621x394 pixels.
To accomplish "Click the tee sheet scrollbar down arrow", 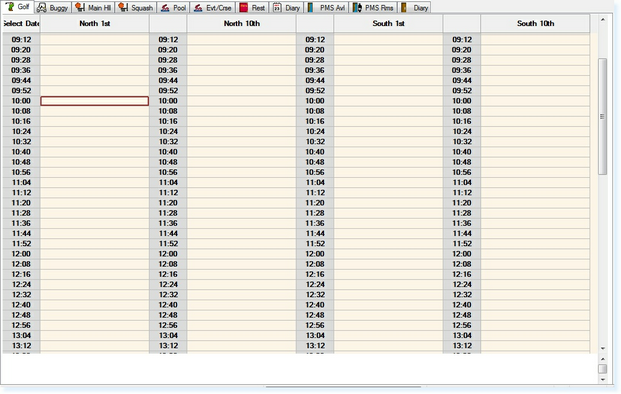I will (602, 348).
